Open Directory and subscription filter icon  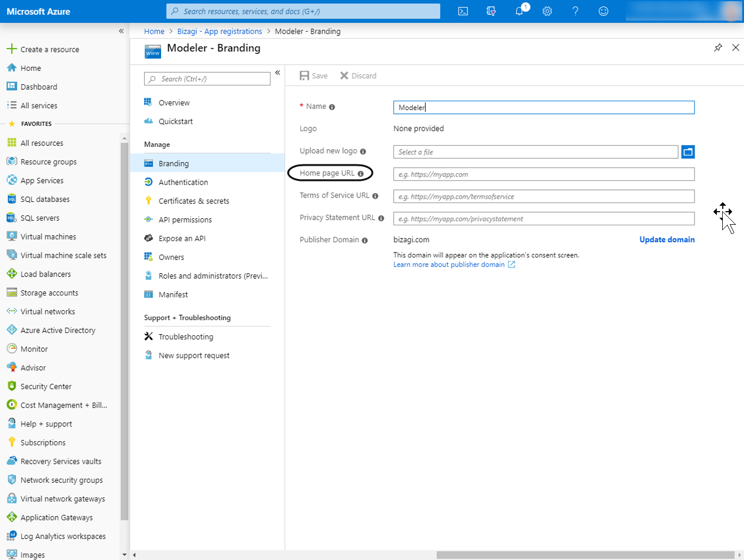(491, 11)
